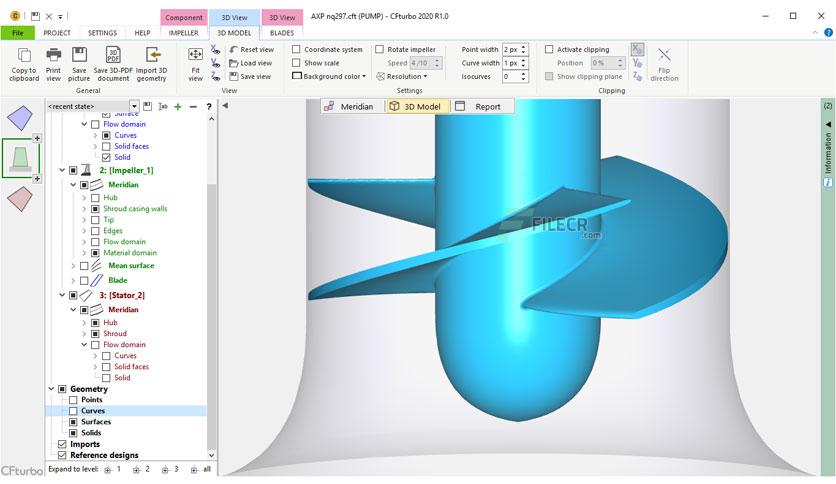Expand the impeller Blade node
The image size is (836, 484).
[x=73, y=280]
